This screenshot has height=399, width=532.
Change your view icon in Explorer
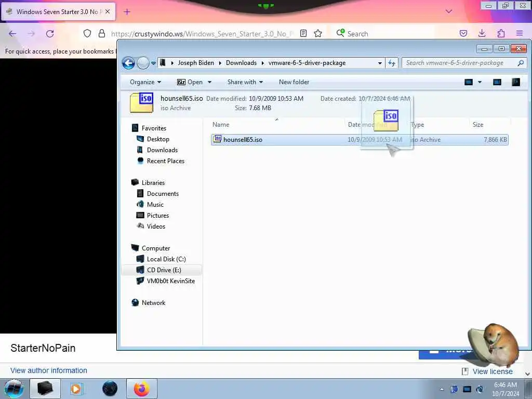click(469, 82)
